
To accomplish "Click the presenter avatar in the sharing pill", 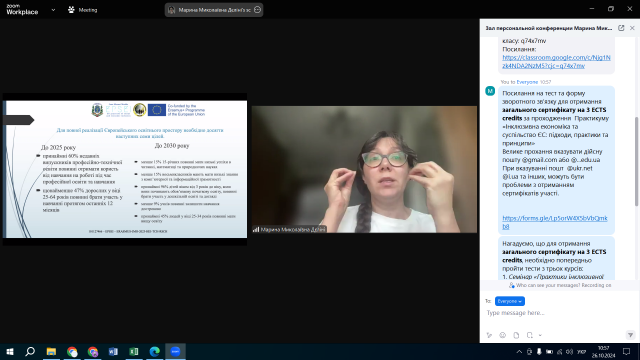I will pos(172,10).
